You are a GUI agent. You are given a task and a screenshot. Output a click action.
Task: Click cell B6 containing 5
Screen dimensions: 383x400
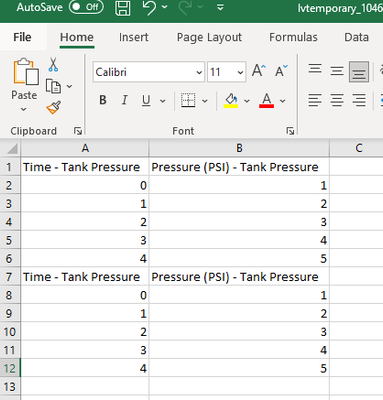tap(239, 258)
